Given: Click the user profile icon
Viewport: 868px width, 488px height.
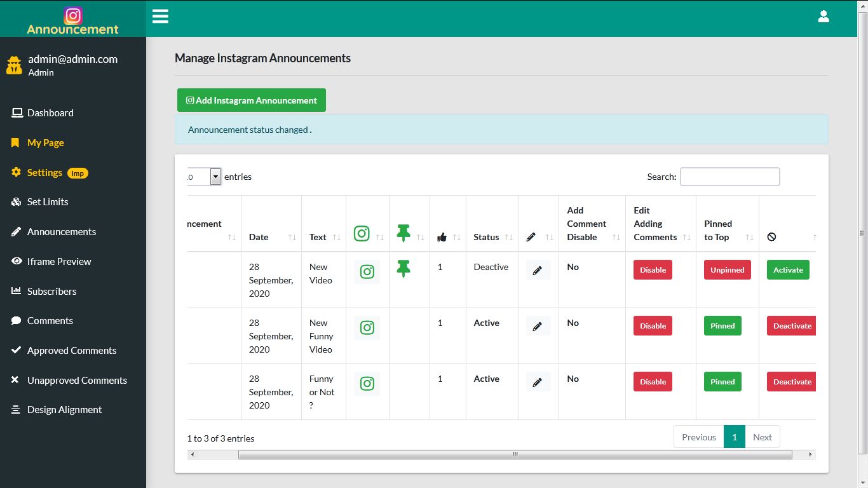Looking at the screenshot, I should (824, 16).
